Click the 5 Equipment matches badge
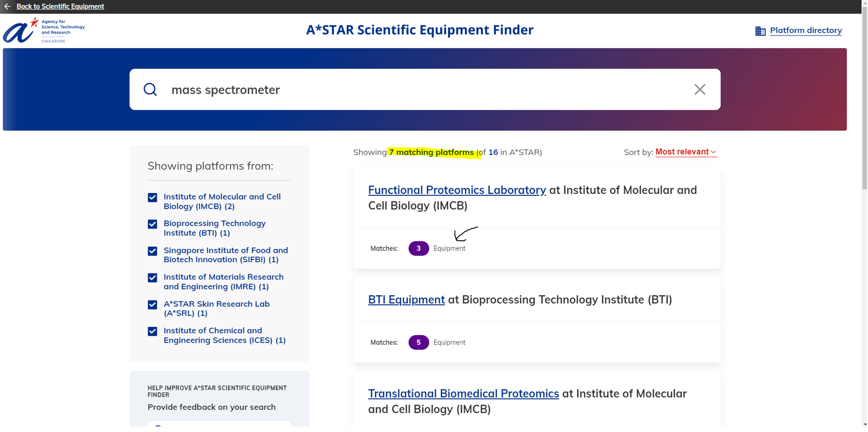The width and height of the screenshot is (868, 432). coord(419,342)
